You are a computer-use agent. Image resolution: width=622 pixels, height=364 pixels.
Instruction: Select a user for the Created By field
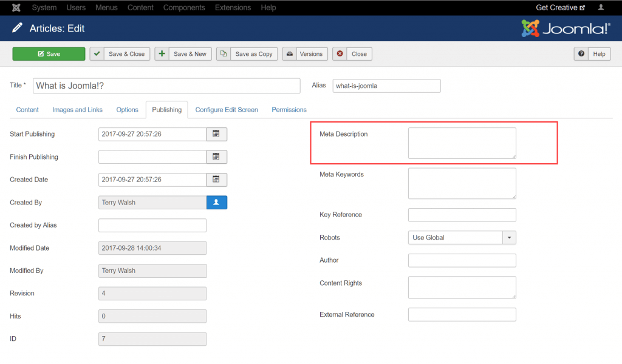217,202
